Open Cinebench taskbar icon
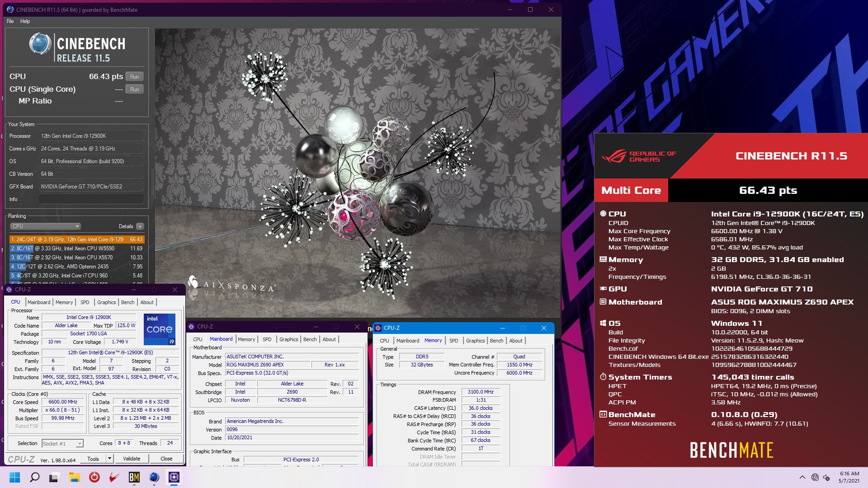The width and height of the screenshot is (868, 488). (x=154, y=477)
